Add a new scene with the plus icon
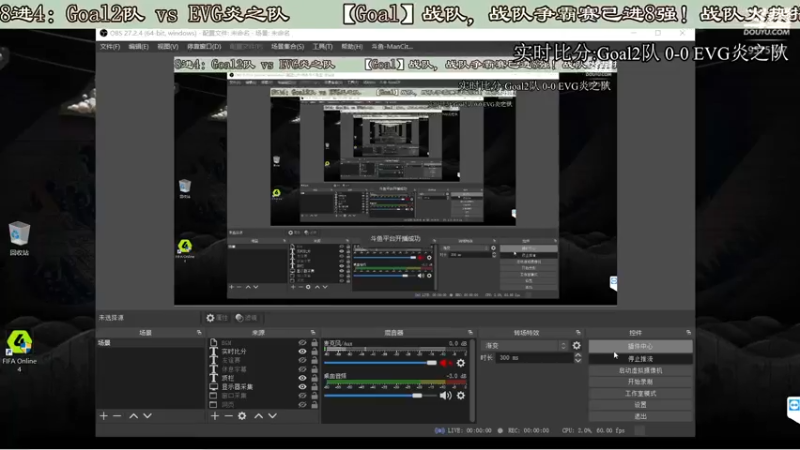The width and height of the screenshot is (800, 450). pos(104,416)
